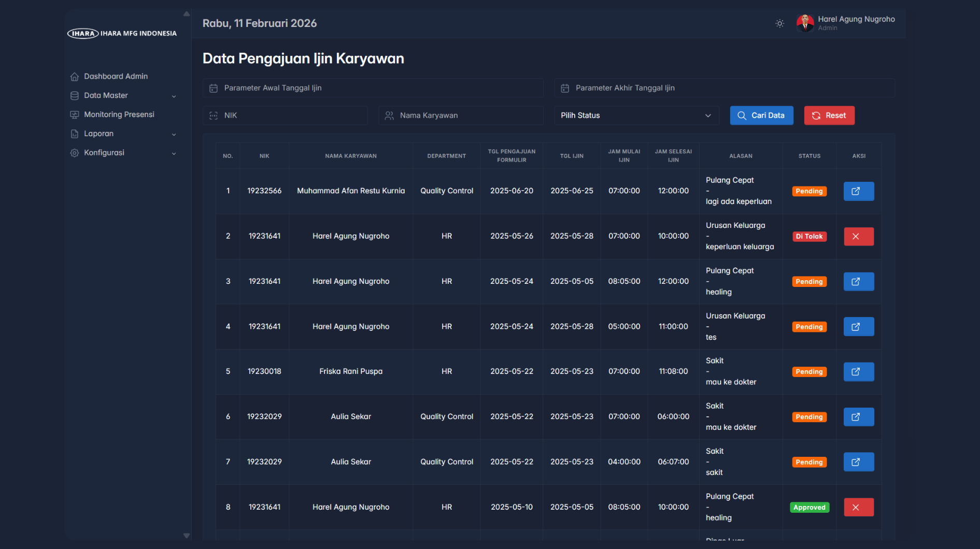
Task: Click Harel Agung Nugroho username in header
Action: pyautogui.click(x=856, y=19)
